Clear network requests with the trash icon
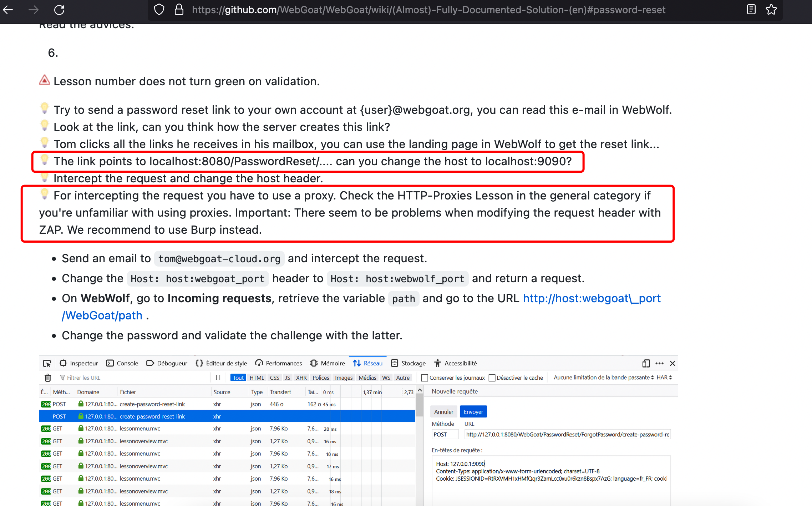The image size is (812, 506). click(47, 378)
